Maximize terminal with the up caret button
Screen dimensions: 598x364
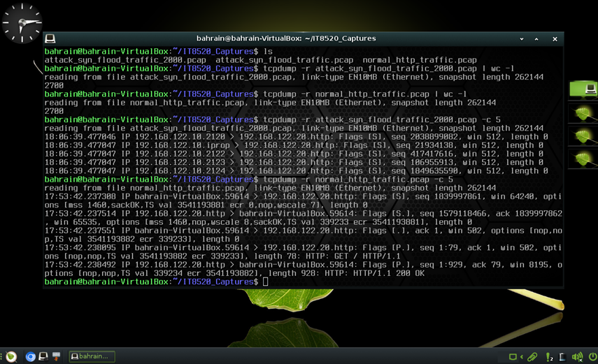[536, 39]
